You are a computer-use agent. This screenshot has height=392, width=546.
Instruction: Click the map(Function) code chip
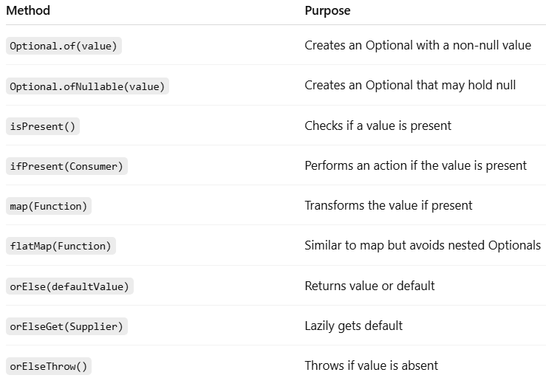[x=49, y=206]
